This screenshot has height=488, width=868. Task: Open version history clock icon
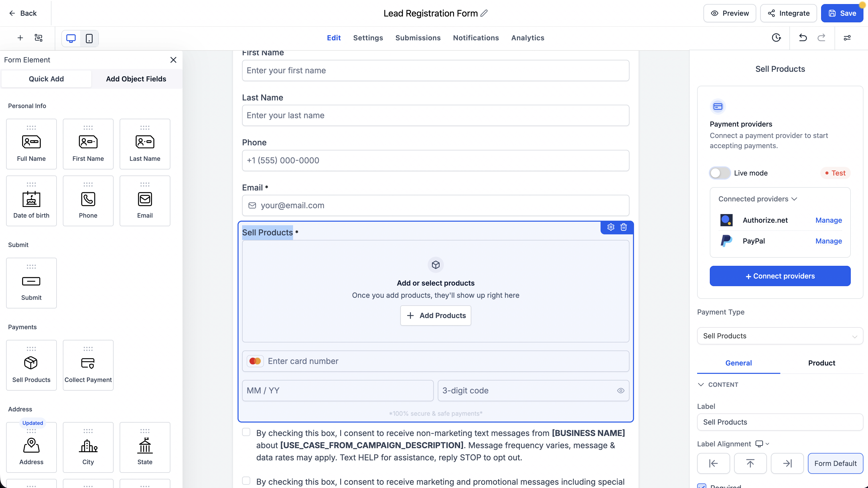(x=776, y=38)
